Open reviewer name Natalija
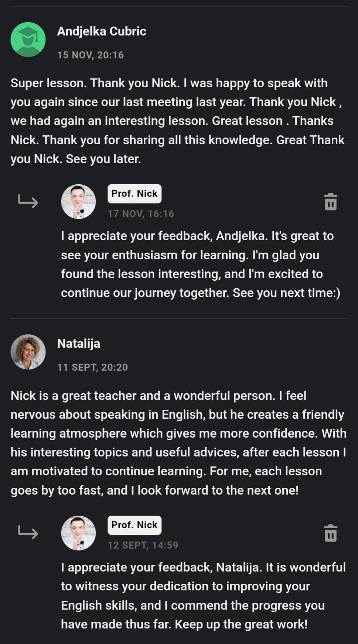Image resolution: width=358 pixels, height=644 pixels. [x=79, y=344]
